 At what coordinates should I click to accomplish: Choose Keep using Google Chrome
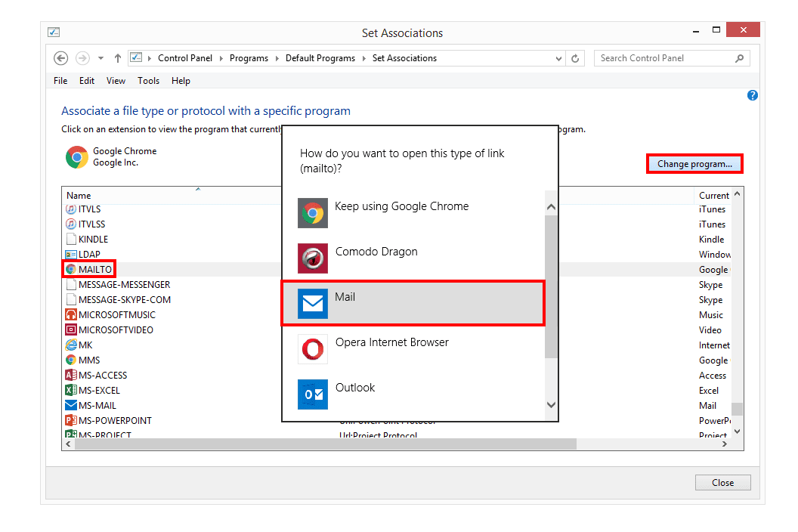click(413, 213)
